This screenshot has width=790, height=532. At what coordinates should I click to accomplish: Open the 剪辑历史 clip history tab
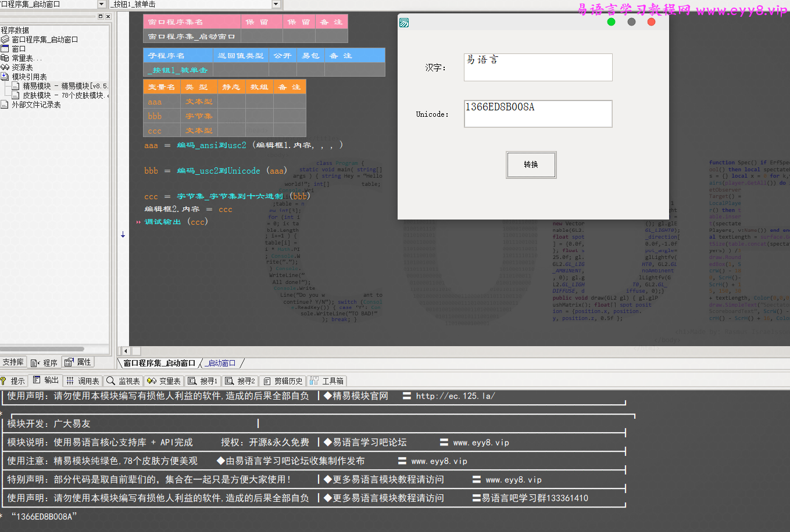tap(283, 381)
